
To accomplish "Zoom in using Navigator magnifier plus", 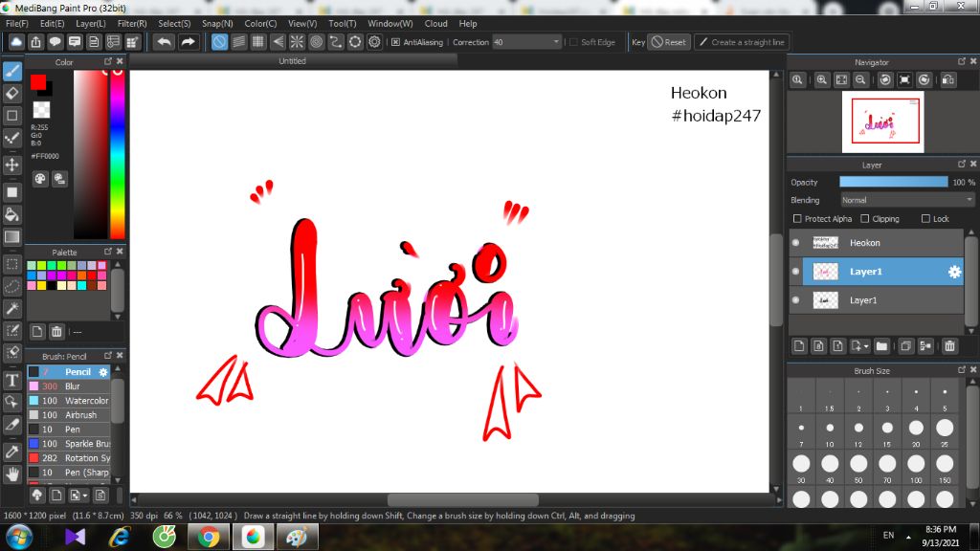I will (822, 80).
